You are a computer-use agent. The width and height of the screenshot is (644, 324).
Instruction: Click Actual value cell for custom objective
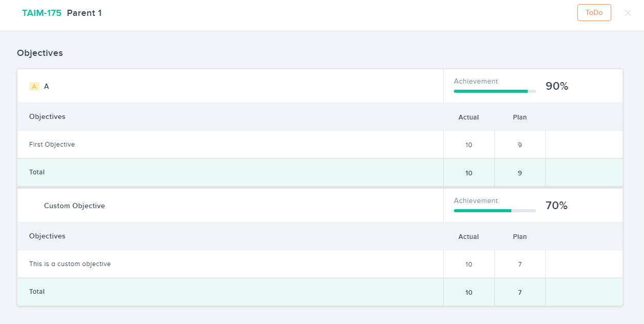coord(469,265)
